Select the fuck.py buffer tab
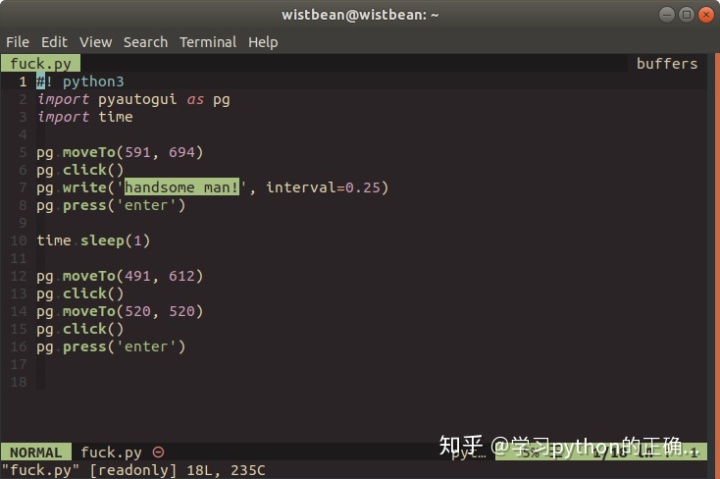The height and width of the screenshot is (479, 720). coord(40,63)
